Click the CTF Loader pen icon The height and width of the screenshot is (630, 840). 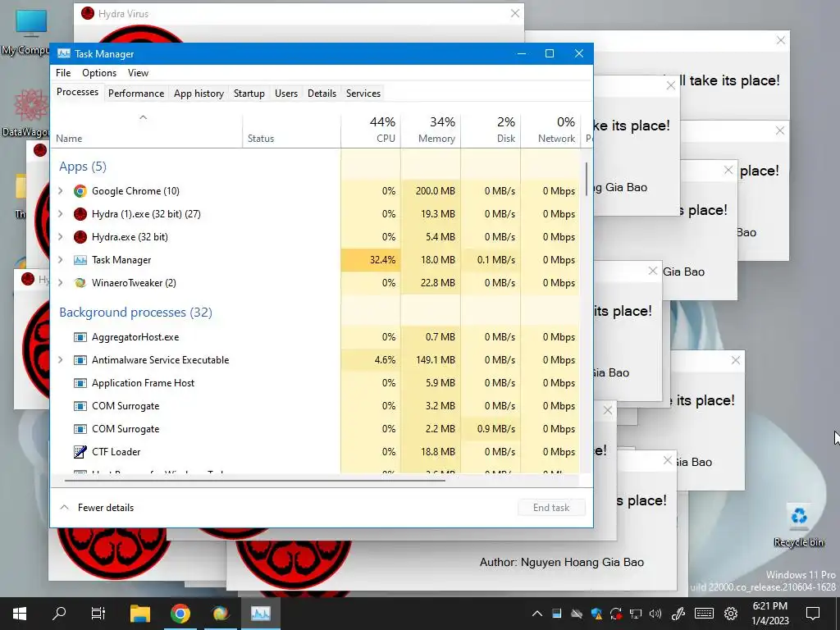(x=80, y=452)
